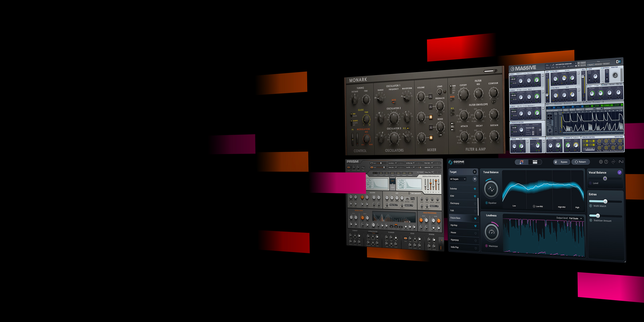Screen dimensions: 644x322
Task: Click the Width Match slider handle
Action: point(605,201)
